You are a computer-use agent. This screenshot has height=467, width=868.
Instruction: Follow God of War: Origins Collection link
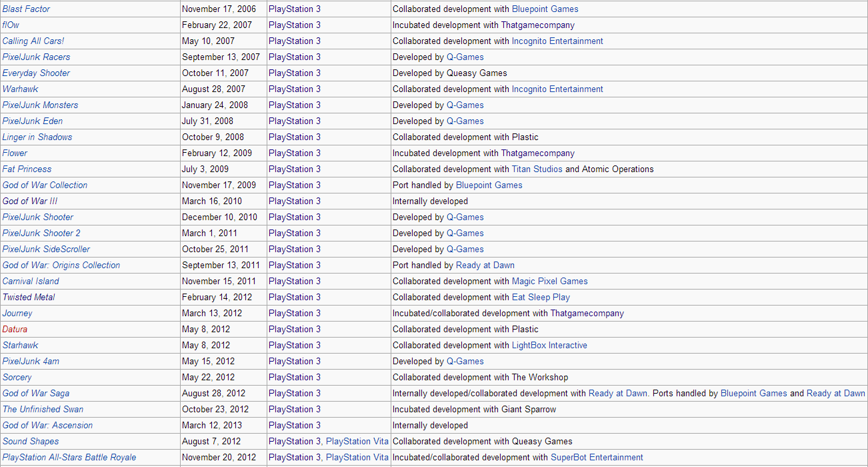click(61, 265)
